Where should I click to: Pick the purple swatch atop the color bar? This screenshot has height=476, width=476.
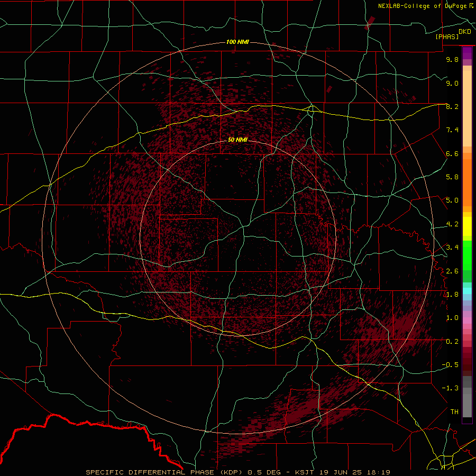tap(467, 53)
